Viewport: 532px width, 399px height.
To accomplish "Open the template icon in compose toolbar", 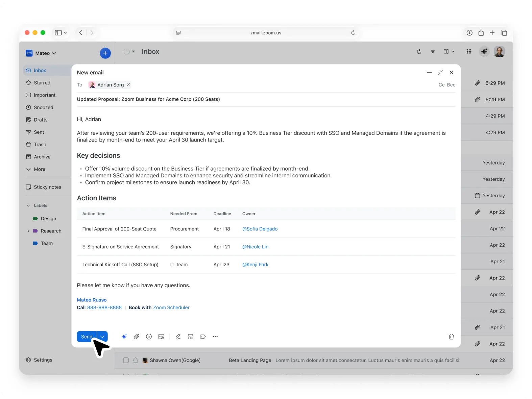I will click(191, 336).
